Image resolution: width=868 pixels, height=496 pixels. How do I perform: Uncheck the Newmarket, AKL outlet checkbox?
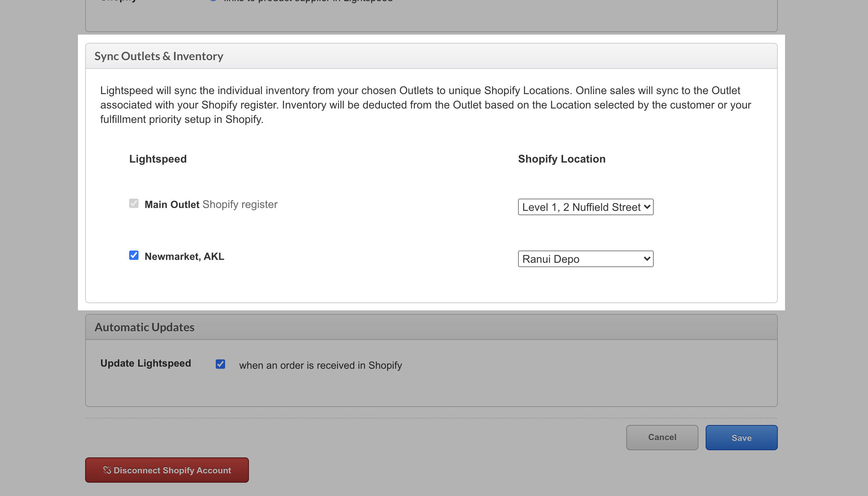(134, 256)
